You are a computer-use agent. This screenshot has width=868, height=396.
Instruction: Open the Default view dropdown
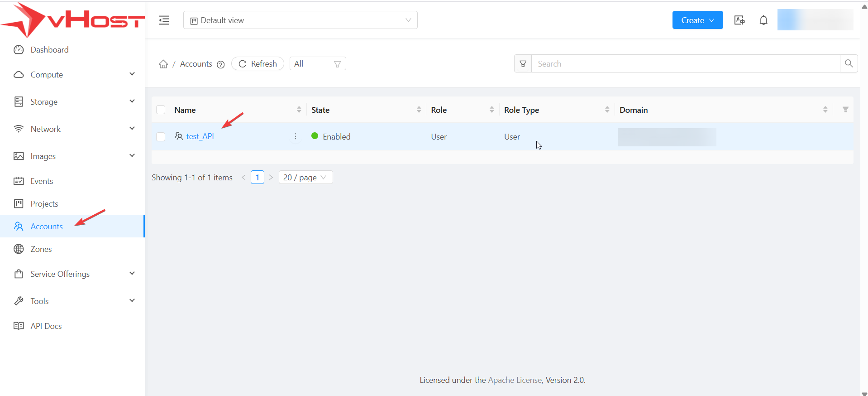point(300,20)
